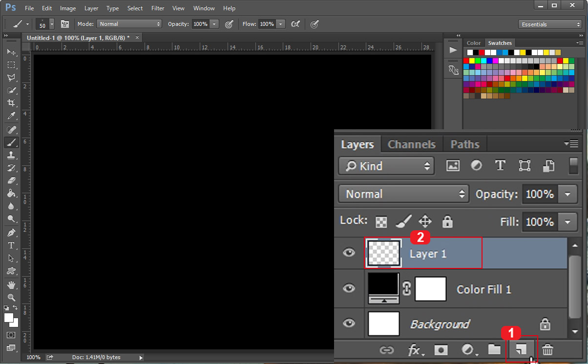Open the layer Fill dropdown arrow

567,222
